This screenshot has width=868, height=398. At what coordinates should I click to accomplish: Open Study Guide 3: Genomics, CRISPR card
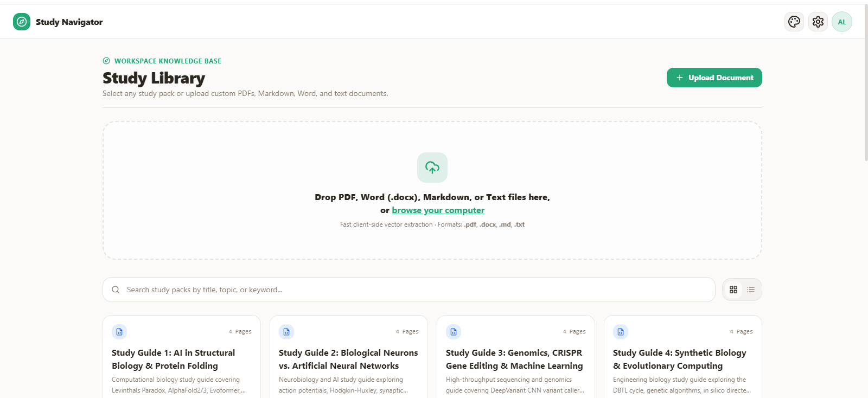pyautogui.click(x=516, y=357)
